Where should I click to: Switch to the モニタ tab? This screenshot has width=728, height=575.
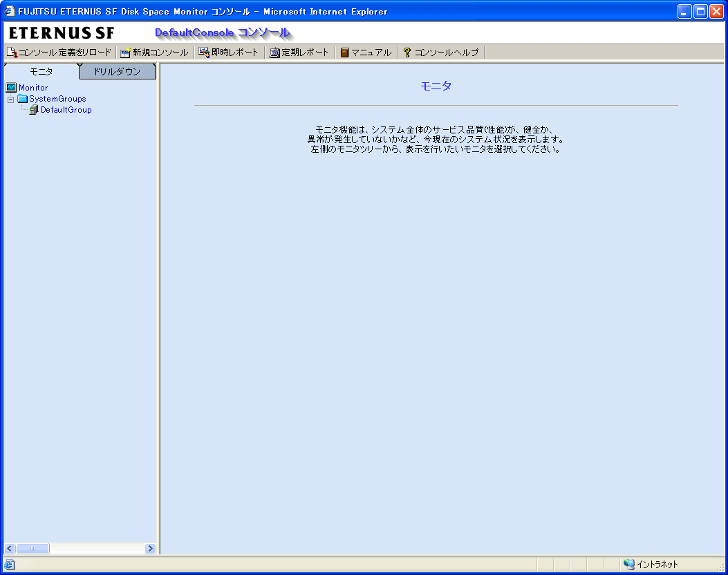tap(41, 71)
